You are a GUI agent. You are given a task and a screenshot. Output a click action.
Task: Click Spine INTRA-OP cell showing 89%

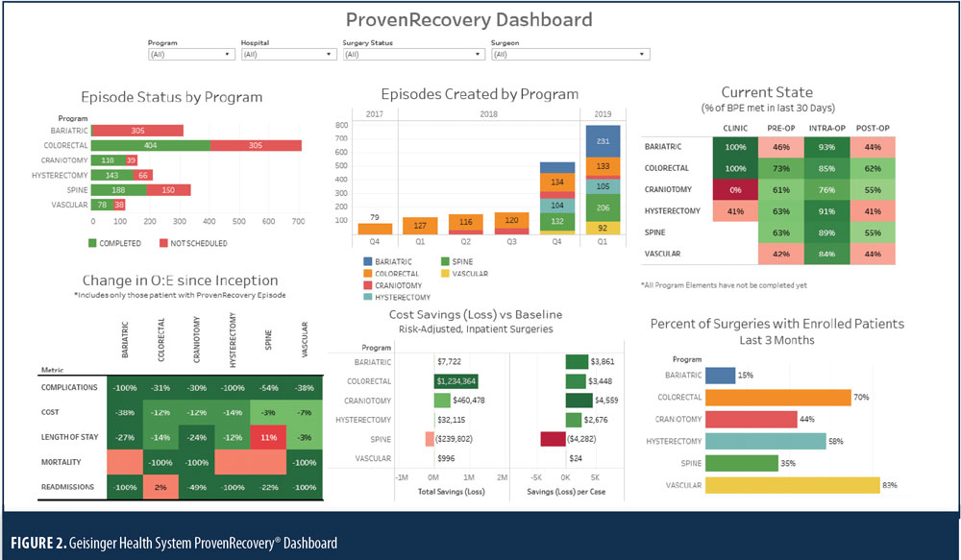(826, 232)
